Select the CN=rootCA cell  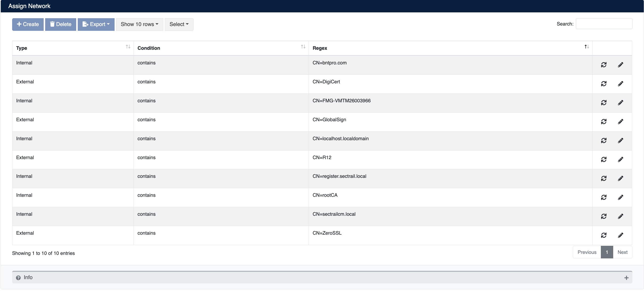tap(450, 198)
